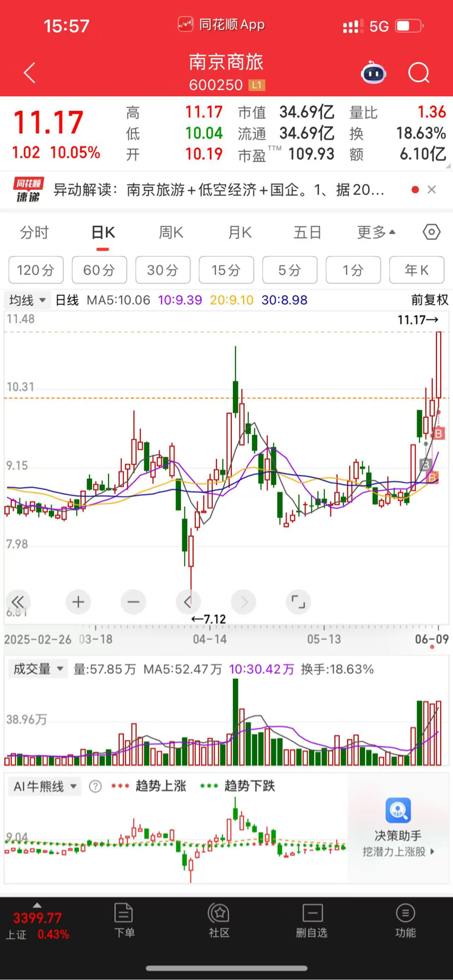Tap 04-14 date on axis
The width and height of the screenshot is (453, 980).
click(209, 639)
